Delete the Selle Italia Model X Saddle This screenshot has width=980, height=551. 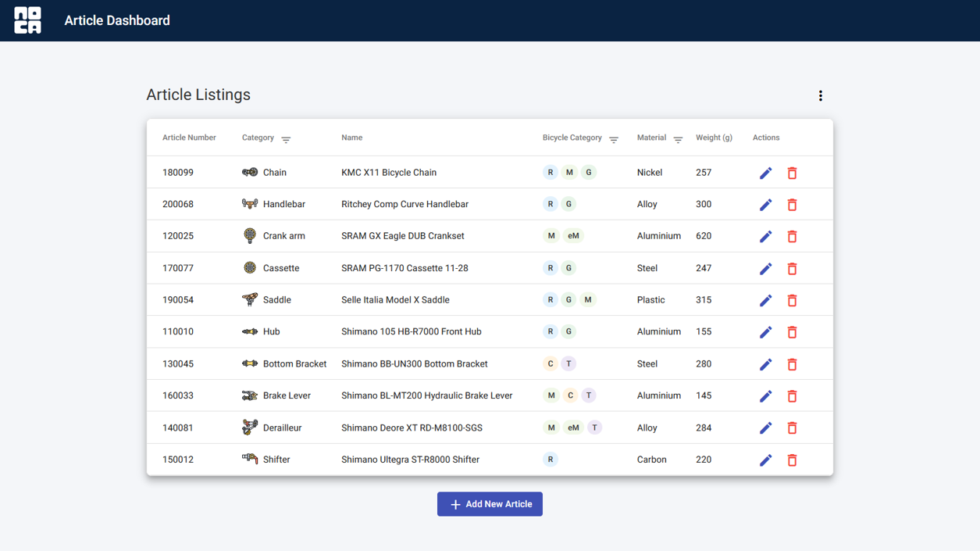click(792, 300)
